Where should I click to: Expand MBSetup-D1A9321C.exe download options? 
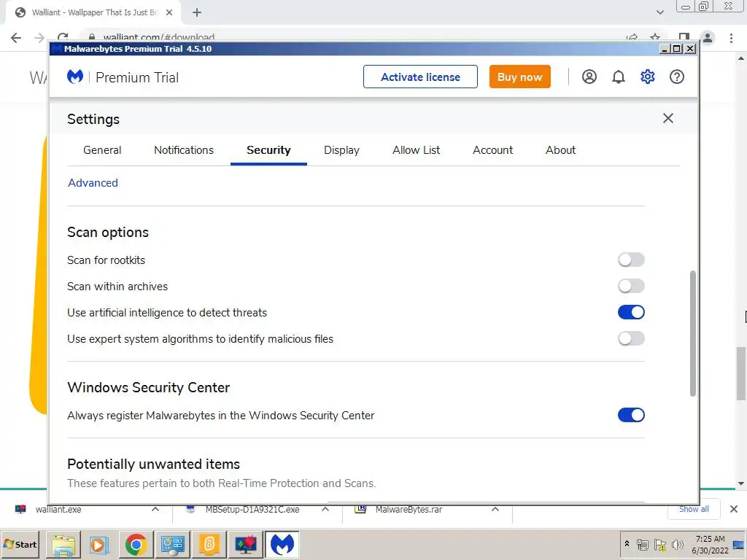click(325, 509)
